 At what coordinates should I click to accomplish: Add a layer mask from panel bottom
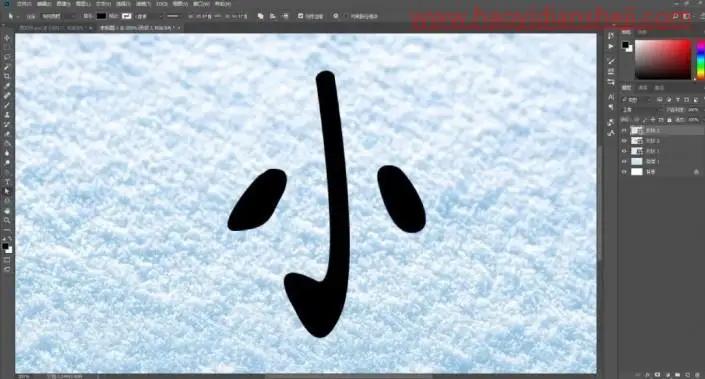coord(657,375)
